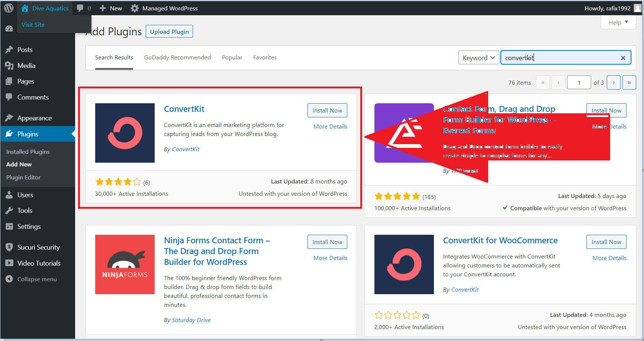Open Sucuri Security panel
The width and height of the screenshot is (644, 341).
(x=38, y=247)
